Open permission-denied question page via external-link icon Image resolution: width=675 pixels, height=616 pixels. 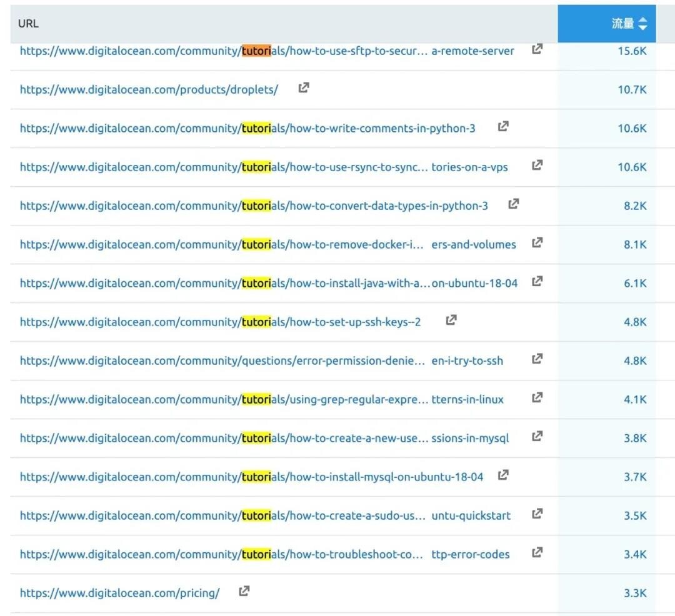click(537, 359)
